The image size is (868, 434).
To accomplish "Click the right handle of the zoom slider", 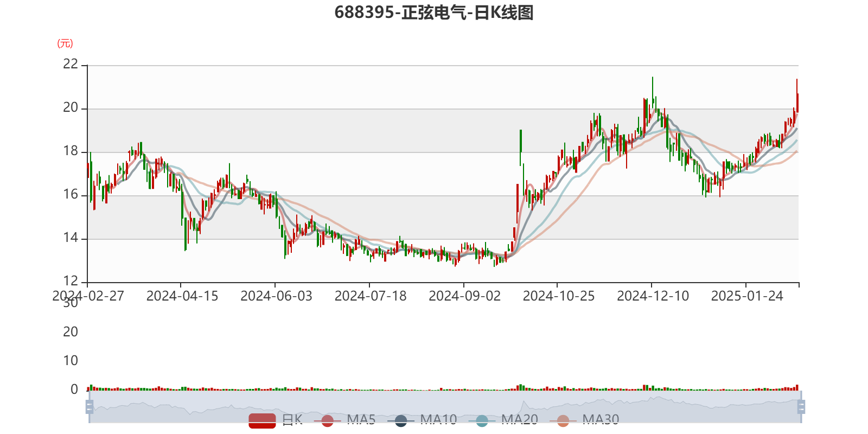I will point(802,406).
